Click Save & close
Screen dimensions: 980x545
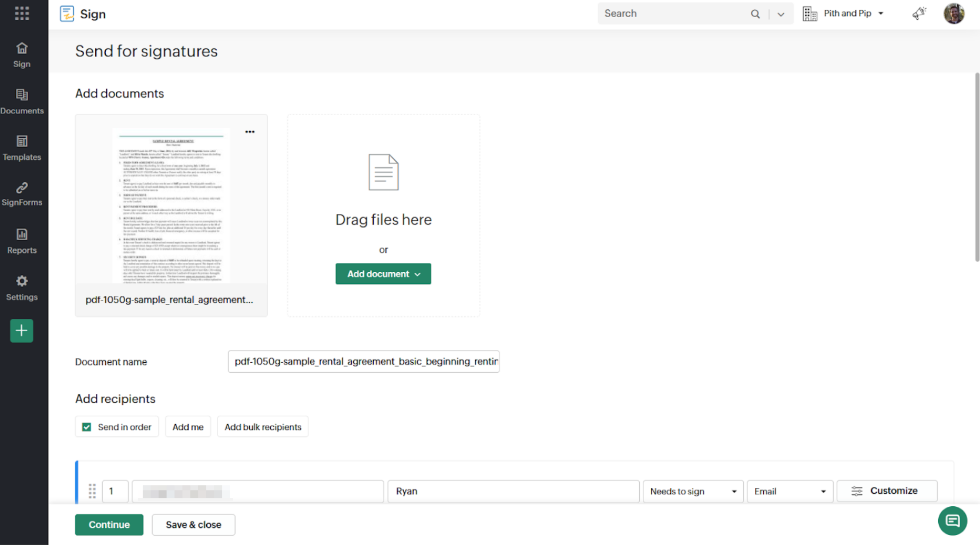pyautogui.click(x=193, y=524)
